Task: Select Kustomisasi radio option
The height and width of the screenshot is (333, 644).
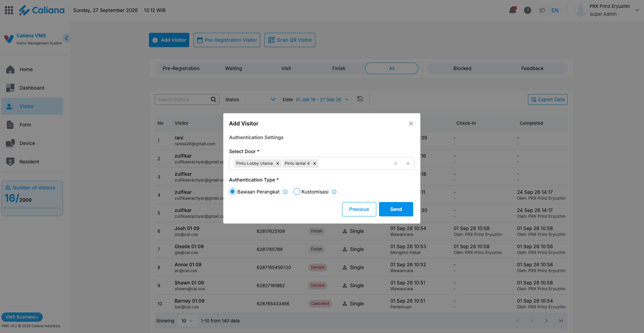Action: [x=297, y=191]
